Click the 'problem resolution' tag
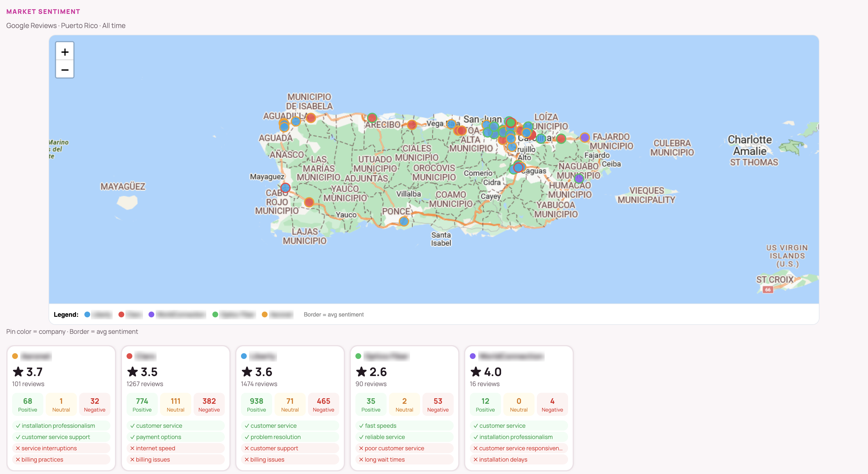The height and width of the screenshot is (474, 868). (x=290, y=437)
